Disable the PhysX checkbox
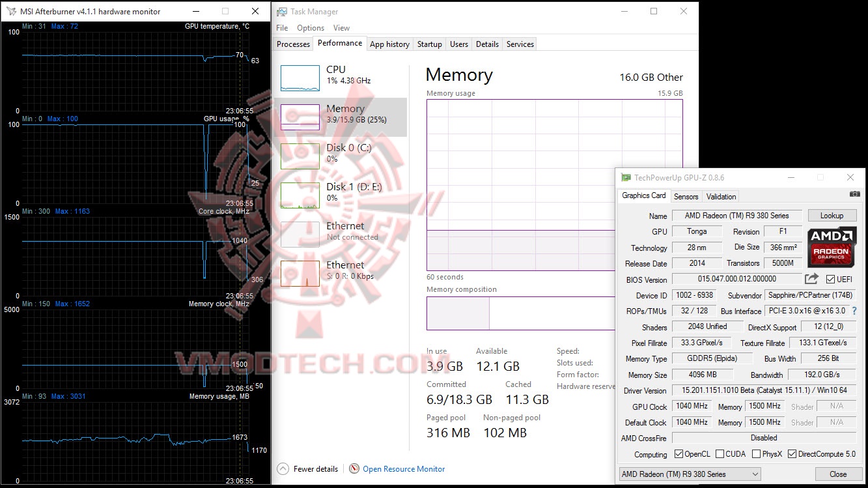 point(755,453)
